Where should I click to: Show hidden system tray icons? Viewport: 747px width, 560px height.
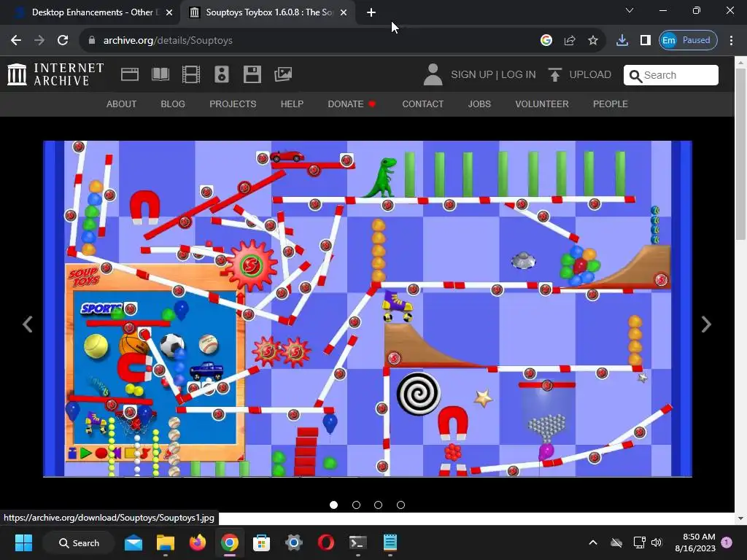click(x=592, y=542)
